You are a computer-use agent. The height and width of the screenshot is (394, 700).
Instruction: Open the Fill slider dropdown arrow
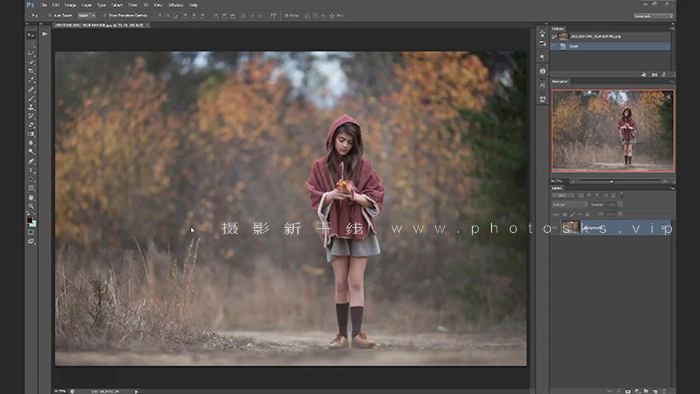point(620,215)
